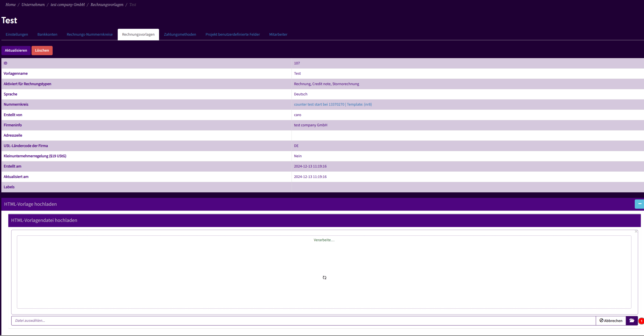Switch to the Bankkonten tab
644x336 pixels.
pyautogui.click(x=47, y=34)
